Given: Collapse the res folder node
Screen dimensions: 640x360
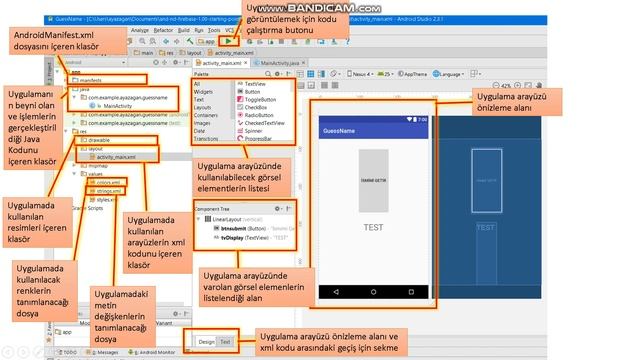Looking at the screenshot, I should tap(66, 131).
